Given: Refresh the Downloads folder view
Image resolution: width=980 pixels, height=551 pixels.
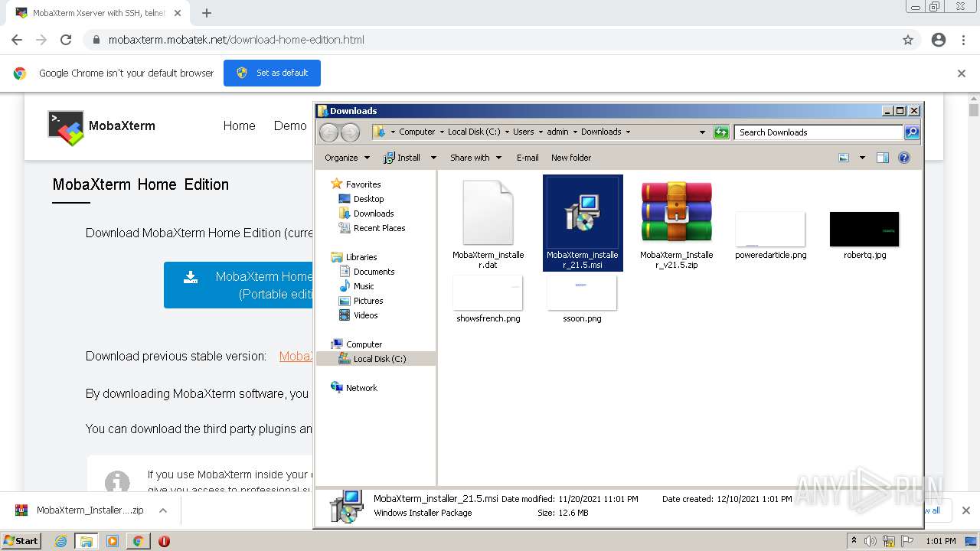Looking at the screenshot, I should tap(721, 132).
